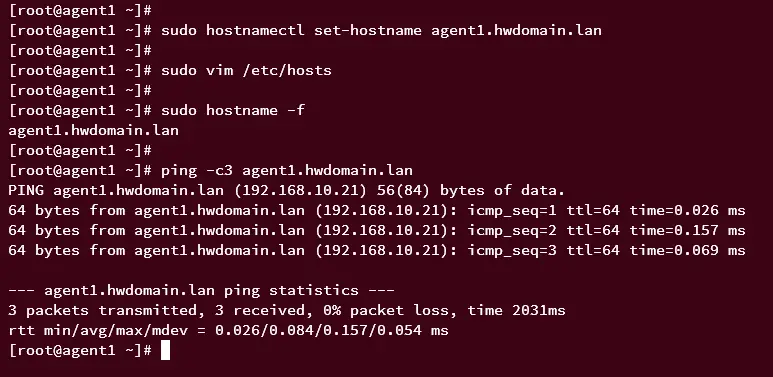Click the 'sudo vim /etc/hosts' command

click(x=246, y=70)
